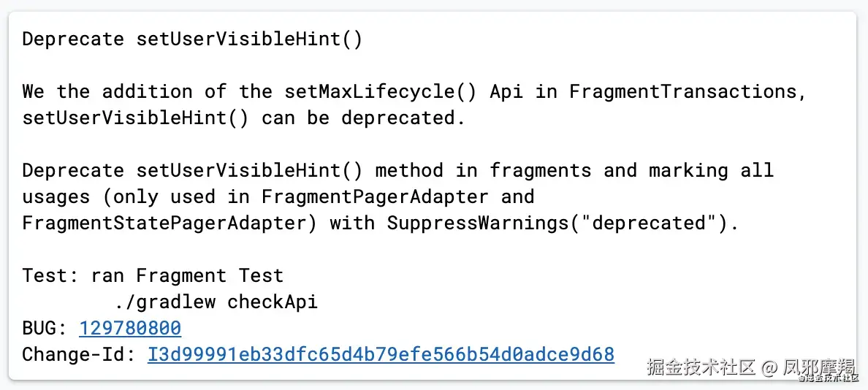Click "usages (only used in" text
This screenshot has height=390, width=868.
[136, 196]
